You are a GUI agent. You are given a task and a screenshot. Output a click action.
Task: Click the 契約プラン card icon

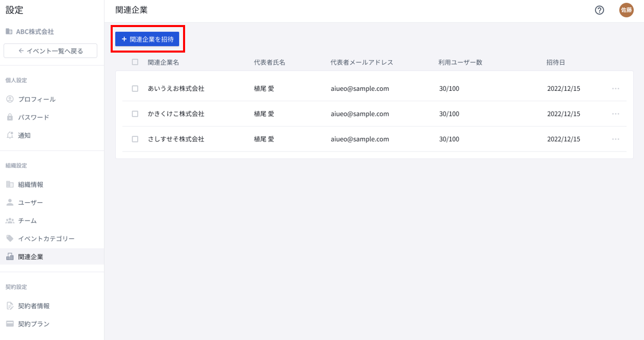[9, 324]
